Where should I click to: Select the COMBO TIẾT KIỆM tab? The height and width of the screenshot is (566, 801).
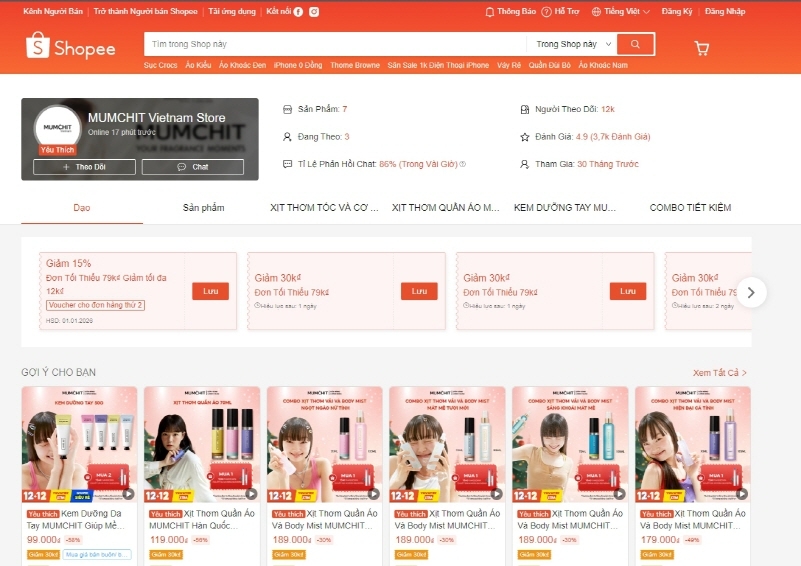coord(690,208)
